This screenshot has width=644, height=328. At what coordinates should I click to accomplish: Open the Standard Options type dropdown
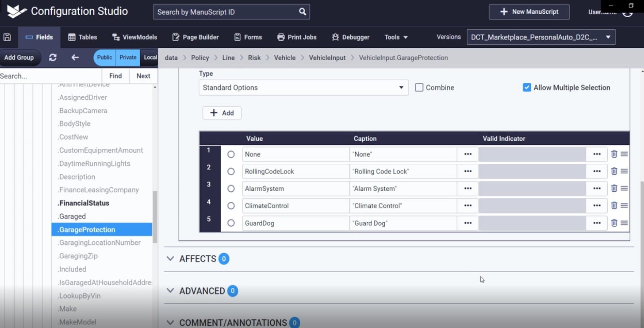pos(303,88)
